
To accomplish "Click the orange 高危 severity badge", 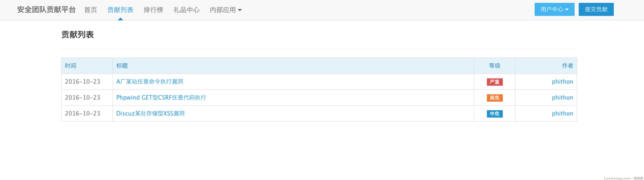I will click(494, 98).
